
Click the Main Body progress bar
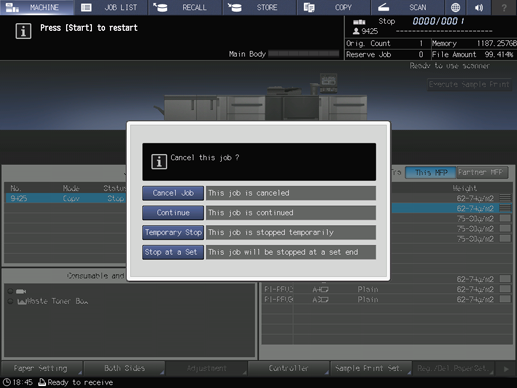304,54
